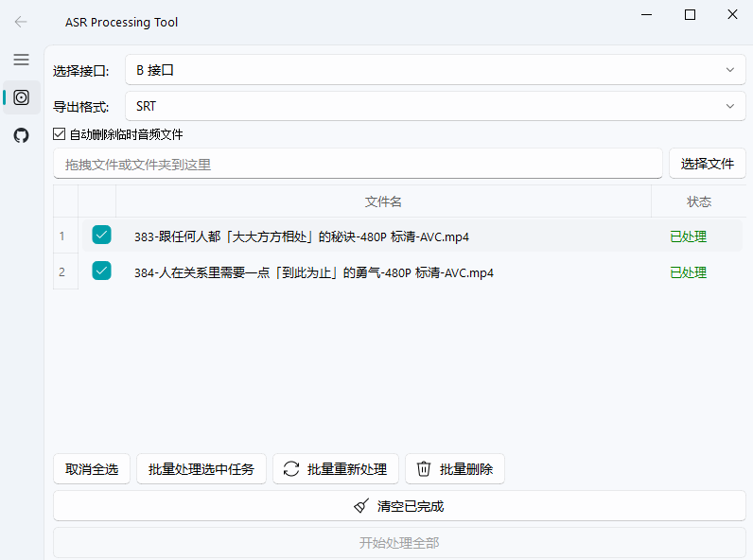This screenshot has width=753, height=560.
Task: Expand the 选择接口 dropdown showing B 接口
Action: click(x=435, y=70)
